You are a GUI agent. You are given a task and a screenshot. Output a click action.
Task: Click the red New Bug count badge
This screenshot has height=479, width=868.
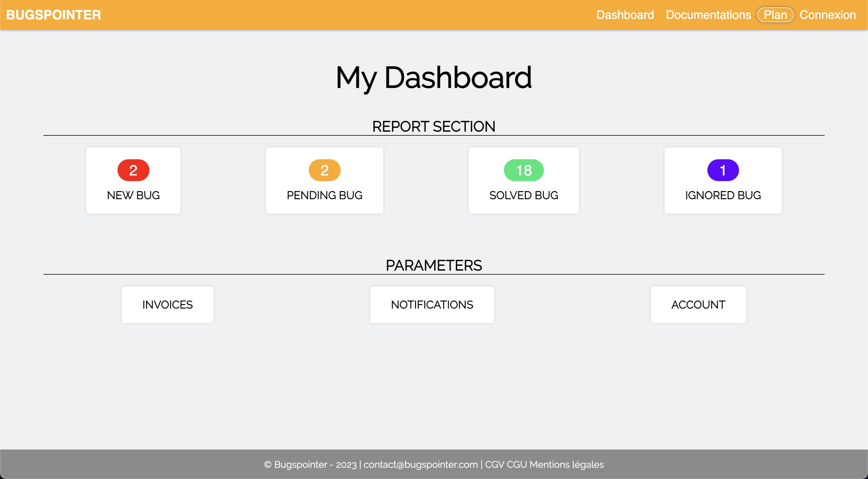tap(133, 170)
